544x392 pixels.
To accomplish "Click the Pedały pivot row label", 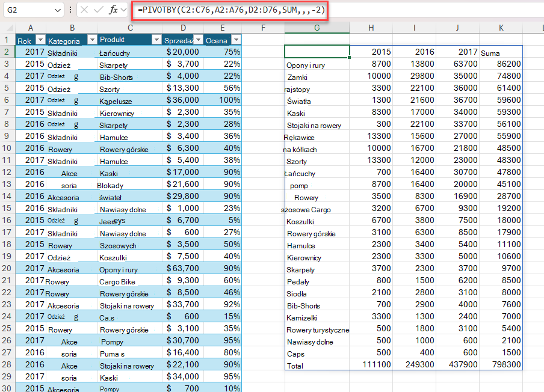I will click(x=298, y=282).
